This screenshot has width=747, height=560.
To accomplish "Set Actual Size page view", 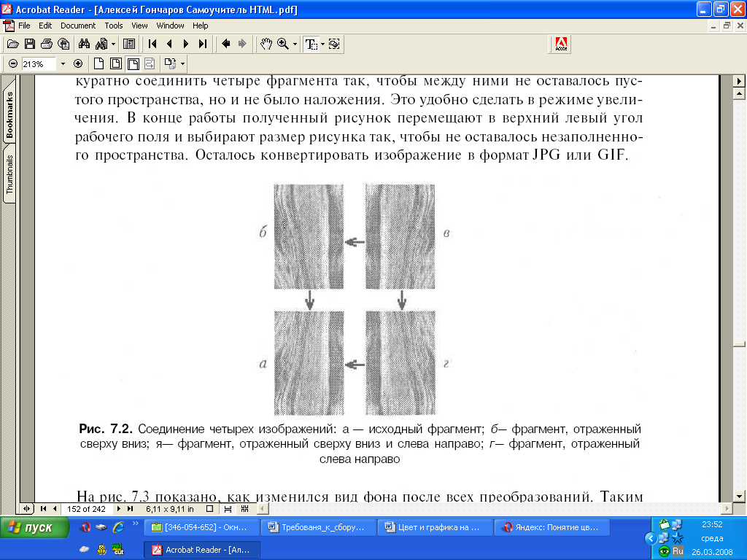I will click(98, 63).
